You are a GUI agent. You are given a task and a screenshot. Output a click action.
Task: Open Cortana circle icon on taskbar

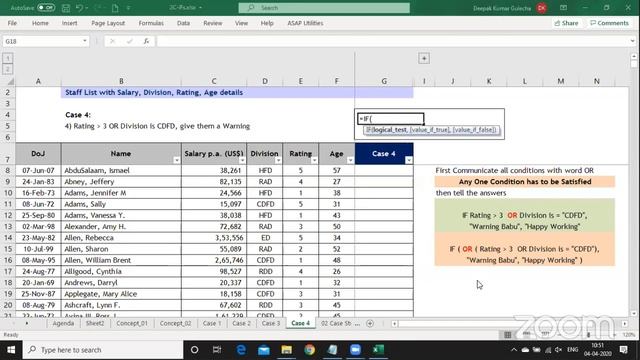[194, 350]
